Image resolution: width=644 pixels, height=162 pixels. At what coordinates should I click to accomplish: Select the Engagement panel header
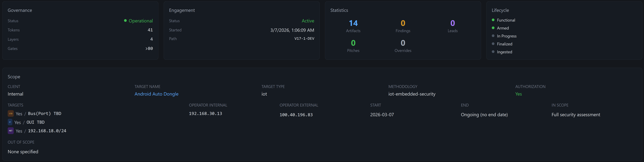182,10
